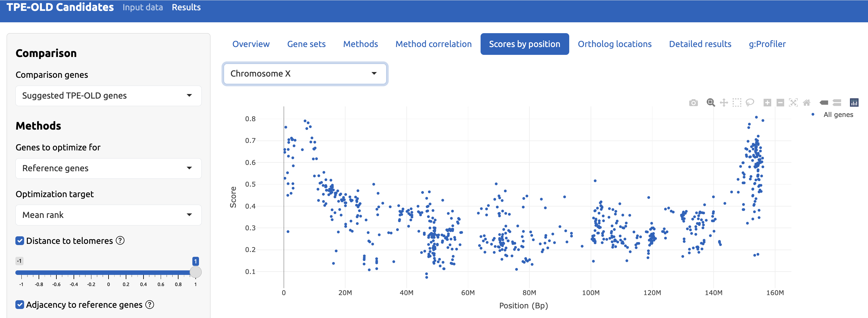Viewport: 868px width, 318px height.
Task: Expand the Suggested TPE-OLD genes dropdown
Action: [108, 96]
